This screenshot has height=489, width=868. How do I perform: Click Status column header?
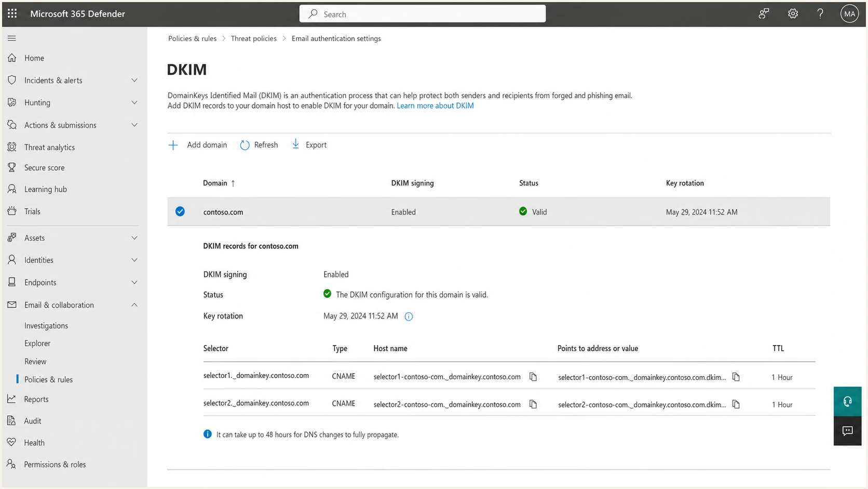click(528, 183)
